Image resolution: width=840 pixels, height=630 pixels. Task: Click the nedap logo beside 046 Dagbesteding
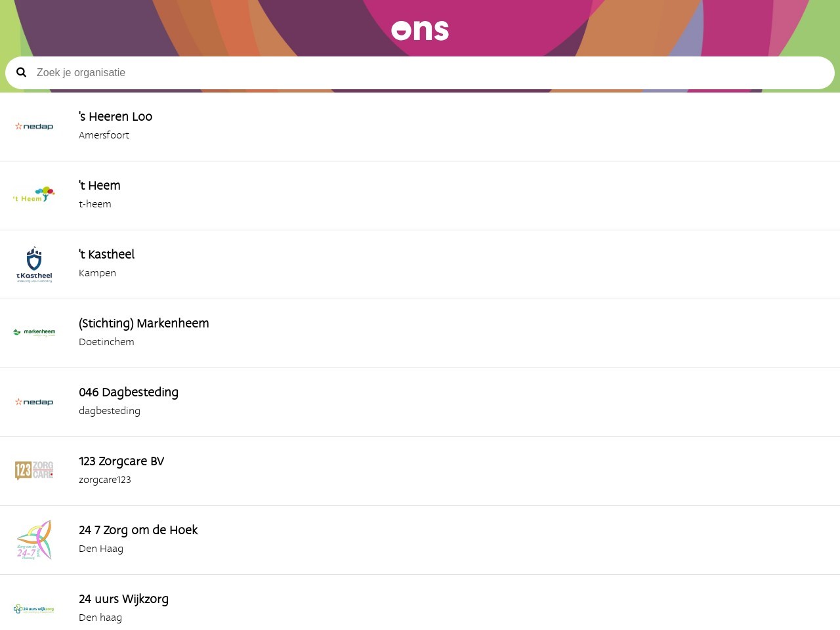34,402
